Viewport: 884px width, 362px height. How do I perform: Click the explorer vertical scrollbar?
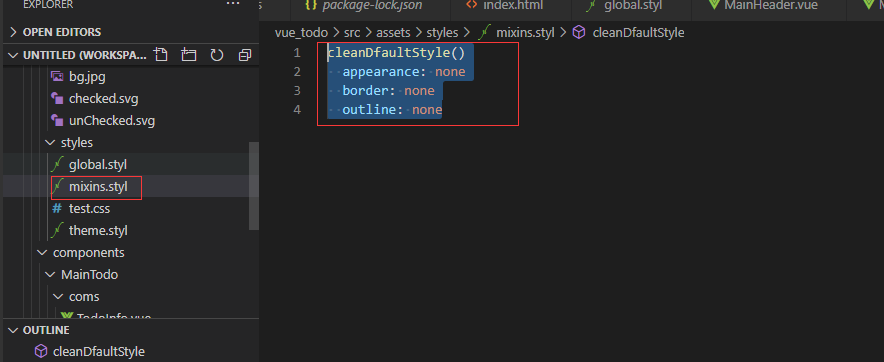pyautogui.click(x=254, y=186)
